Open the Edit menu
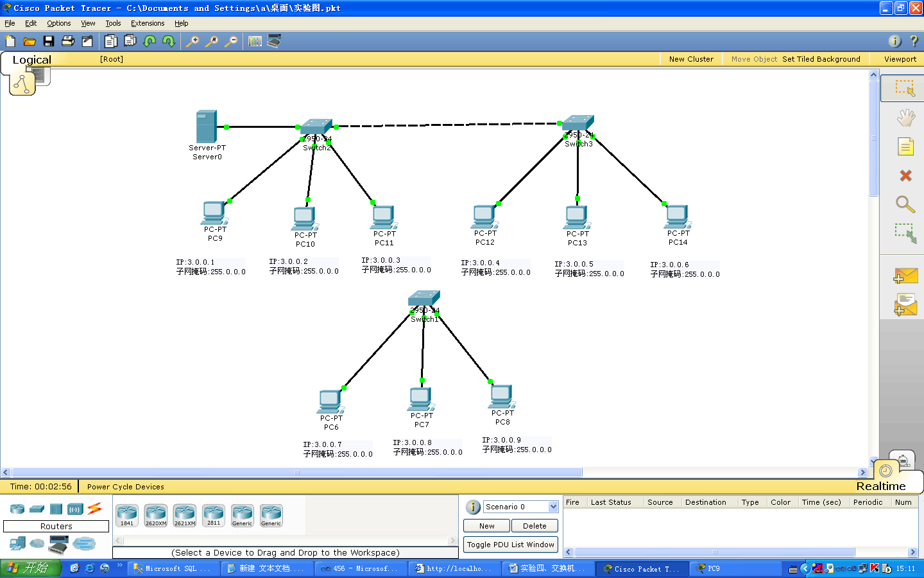The height and width of the screenshot is (578, 924). (31, 23)
